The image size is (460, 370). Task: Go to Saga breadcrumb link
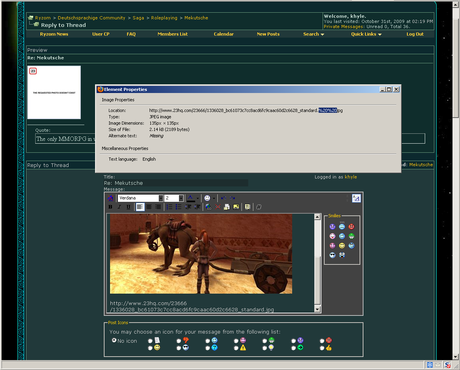(x=138, y=18)
